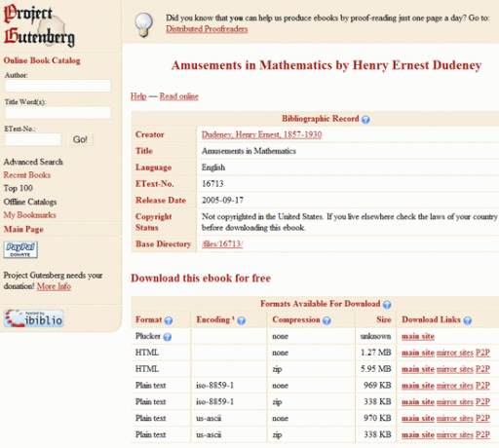Click the Formats Available For Download help icon
The image size is (499, 448).
point(387,305)
